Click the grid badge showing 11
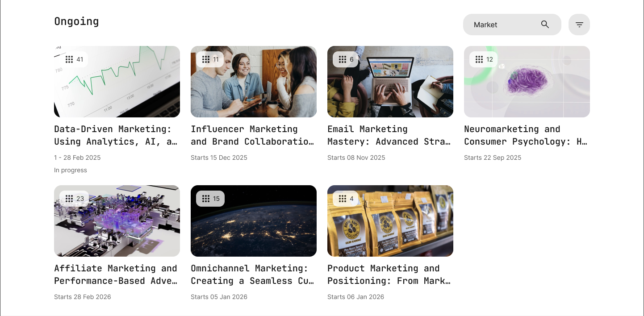Viewport: 644px width, 316px height. [210, 59]
